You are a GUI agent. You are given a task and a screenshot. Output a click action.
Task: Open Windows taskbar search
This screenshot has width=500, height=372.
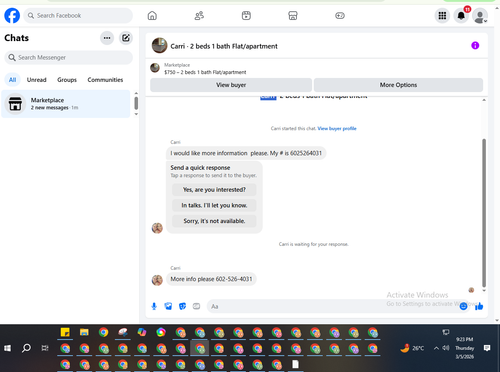[x=26, y=348]
